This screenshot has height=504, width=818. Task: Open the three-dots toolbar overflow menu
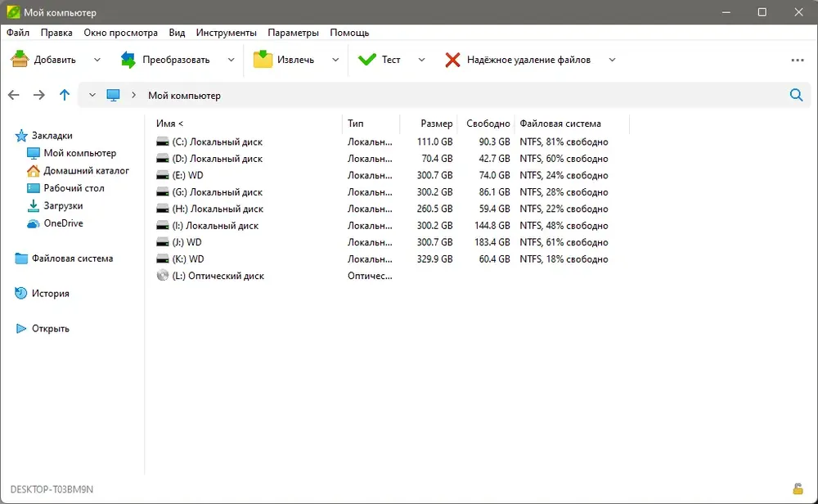click(798, 60)
